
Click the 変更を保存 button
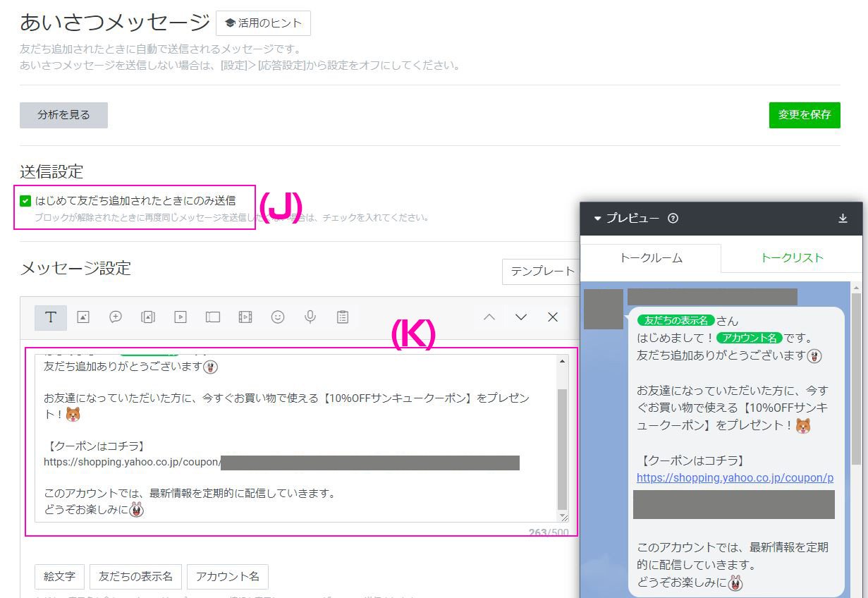804,115
